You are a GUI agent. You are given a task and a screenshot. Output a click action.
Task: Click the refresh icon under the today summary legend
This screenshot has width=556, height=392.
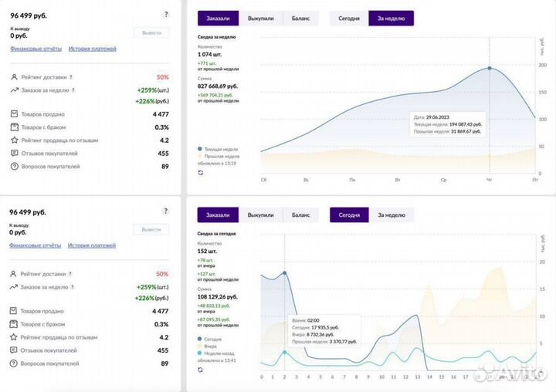pos(201,370)
